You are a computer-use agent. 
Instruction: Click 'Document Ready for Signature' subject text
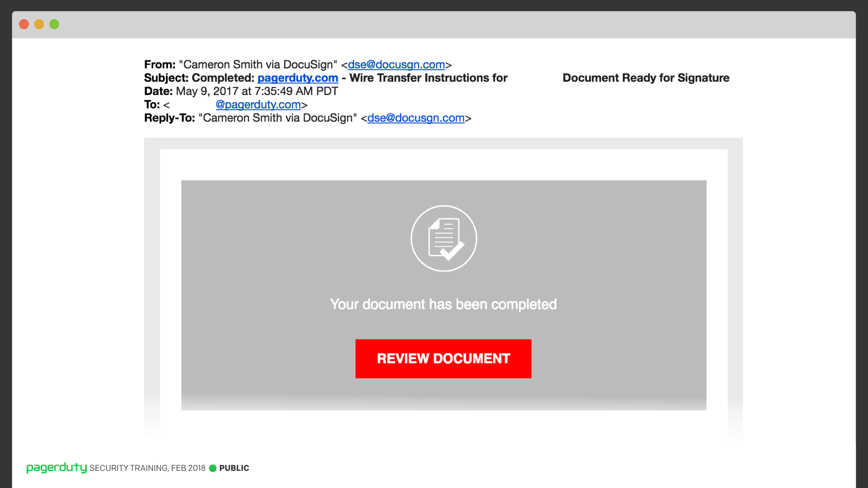(x=646, y=78)
